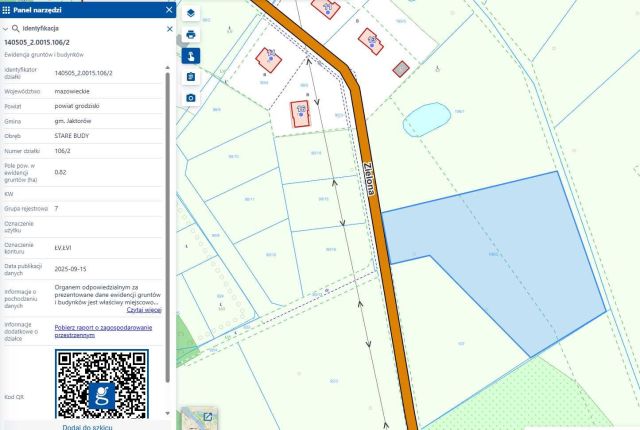
Task: Click the Numer działki value 106/2
Action: (62, 151)
